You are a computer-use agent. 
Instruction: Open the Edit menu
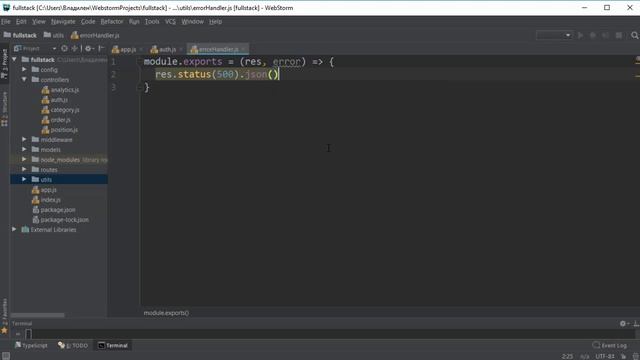[21, 22]
